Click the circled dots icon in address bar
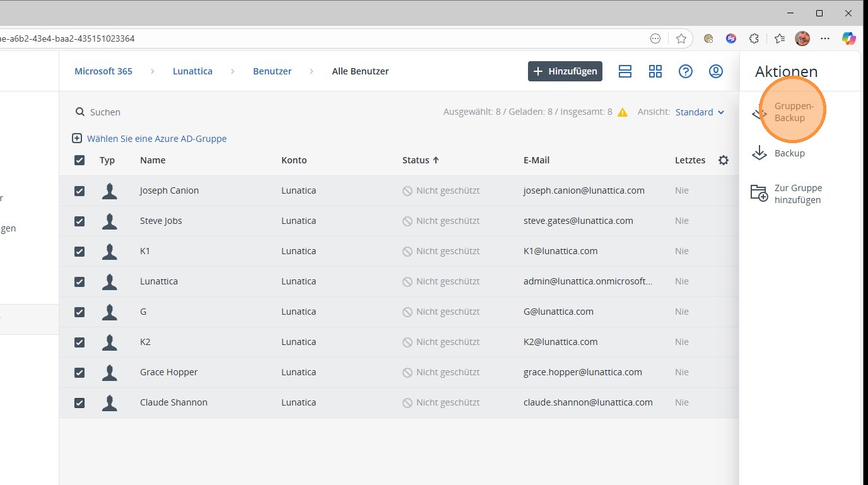This screenshot has width=868, height=485. click(655, 38)
